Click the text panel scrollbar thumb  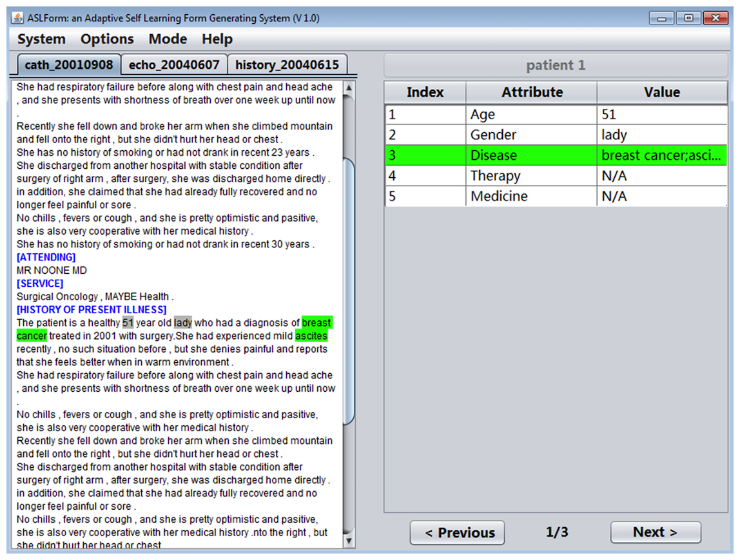pyautogui.click(x=349, y=290)
